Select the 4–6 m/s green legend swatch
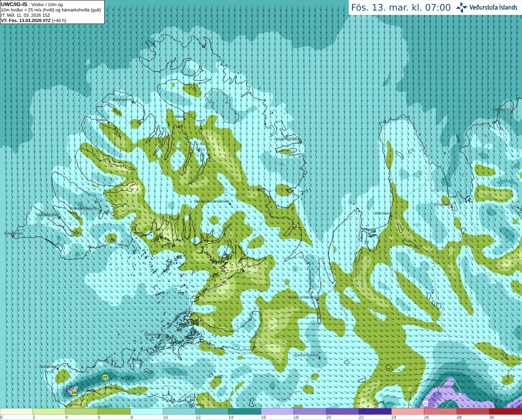 tap(82, 411)
